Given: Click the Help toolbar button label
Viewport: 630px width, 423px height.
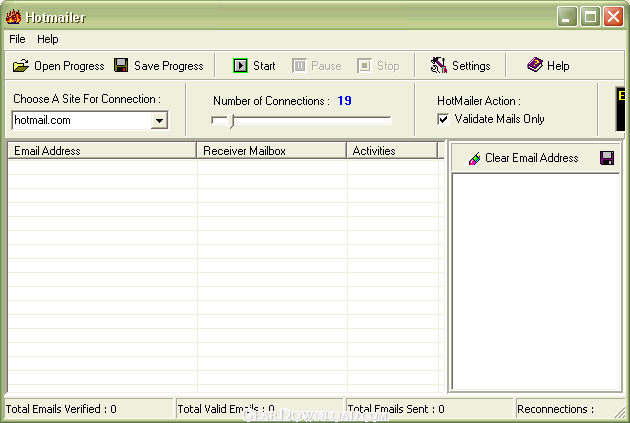Looking at the screenshot, I should click(558, 66).
